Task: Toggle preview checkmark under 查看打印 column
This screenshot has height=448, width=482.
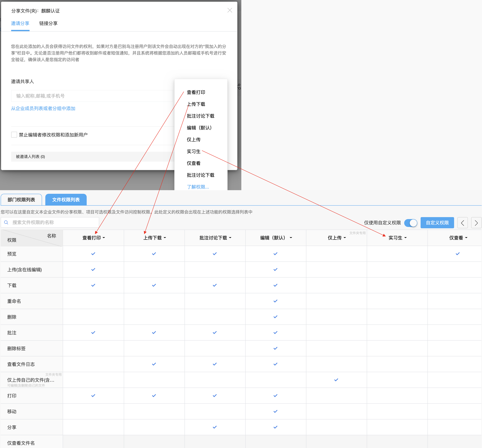Action: coord(93,254)
